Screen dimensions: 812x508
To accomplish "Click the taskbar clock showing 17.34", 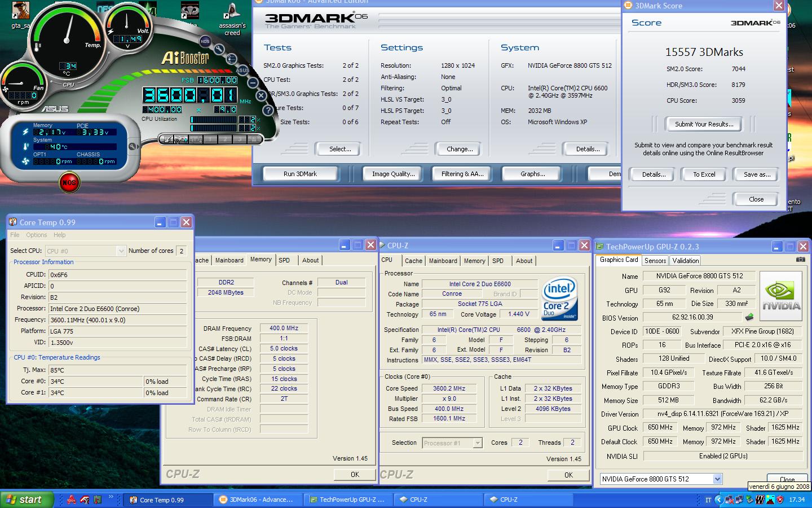I will [797, 500].
